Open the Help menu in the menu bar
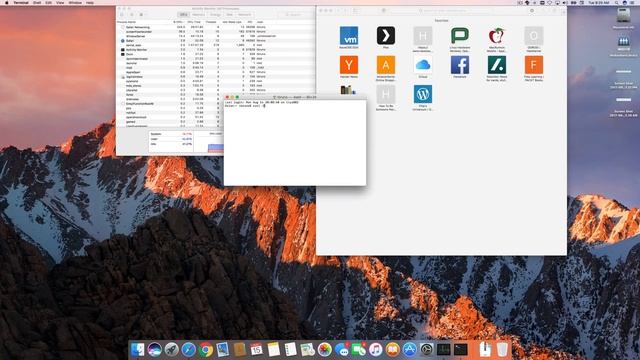The width and height of the screenshot is (640, 360). click(90, 2)
